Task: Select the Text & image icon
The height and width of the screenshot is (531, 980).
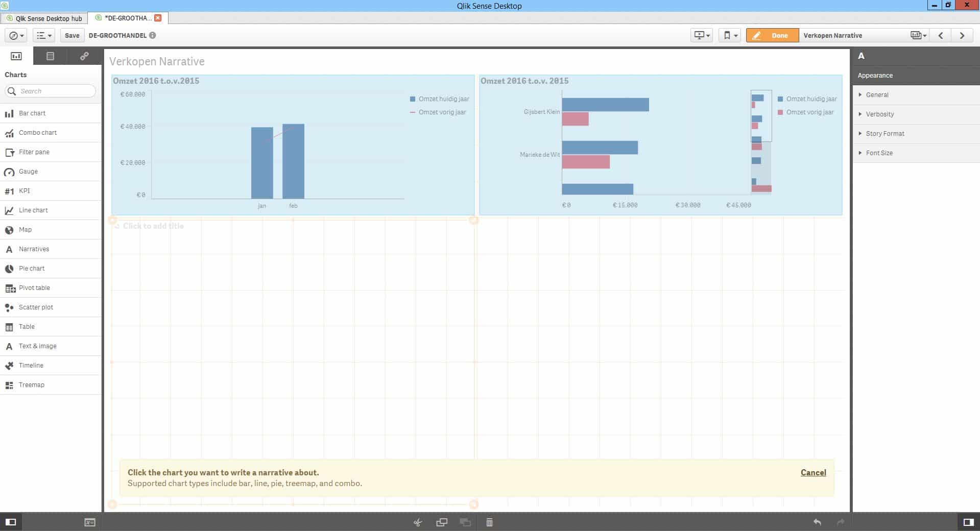Action: 9,346
